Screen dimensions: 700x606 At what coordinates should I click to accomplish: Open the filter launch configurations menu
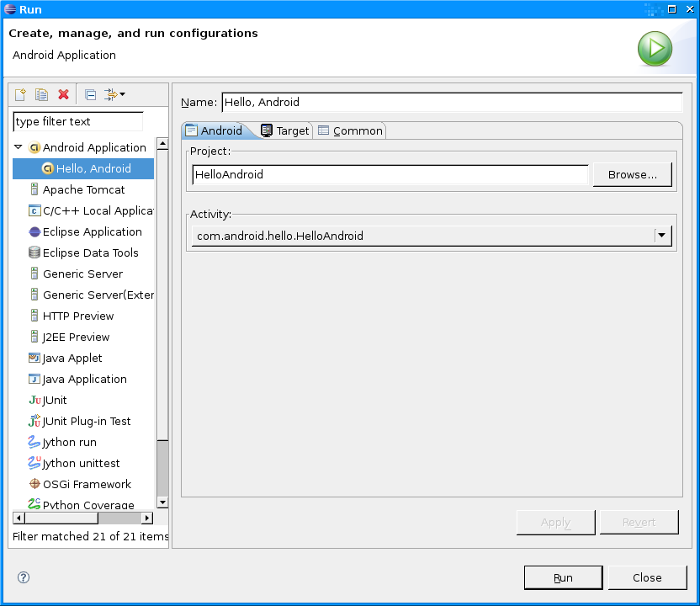[114, 94]
